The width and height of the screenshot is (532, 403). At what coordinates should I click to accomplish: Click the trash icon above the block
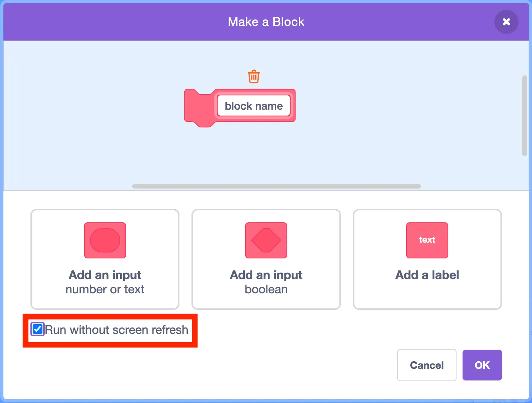(254, 76)
